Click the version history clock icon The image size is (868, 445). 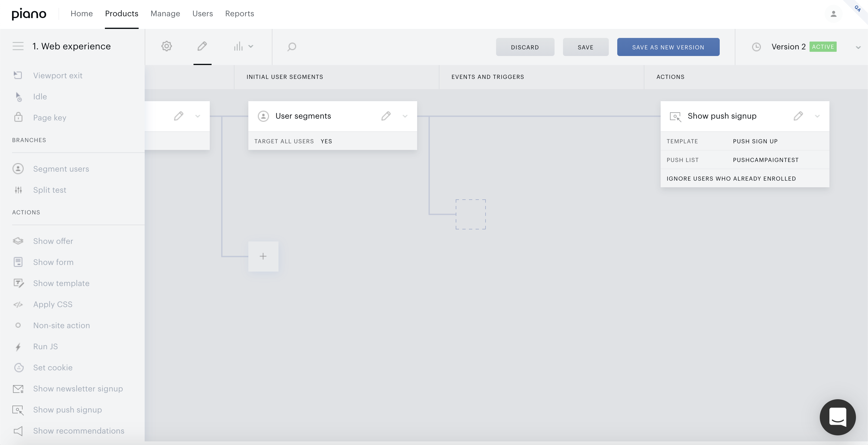[x=756, y=47]
